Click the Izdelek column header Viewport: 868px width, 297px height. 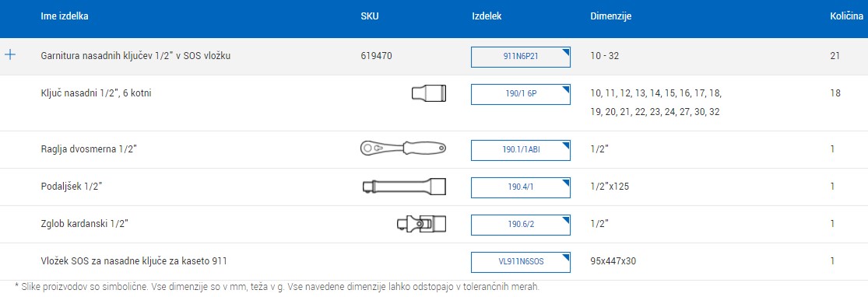coord(487,16)
